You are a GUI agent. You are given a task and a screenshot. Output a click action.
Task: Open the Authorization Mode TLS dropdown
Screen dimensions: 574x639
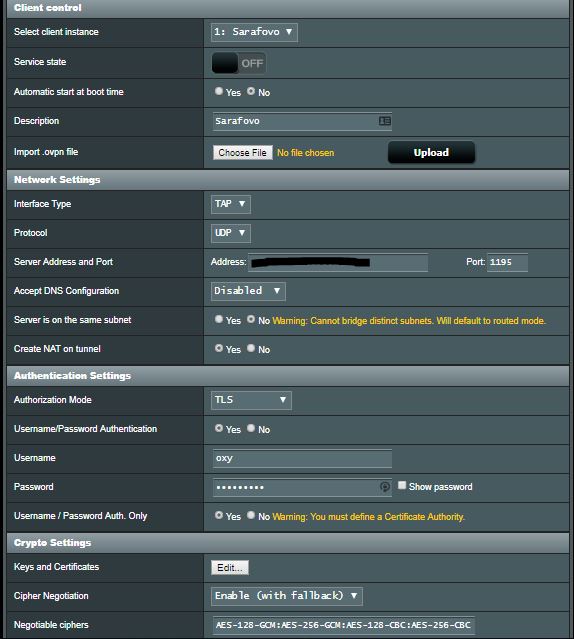click(251, 400)
